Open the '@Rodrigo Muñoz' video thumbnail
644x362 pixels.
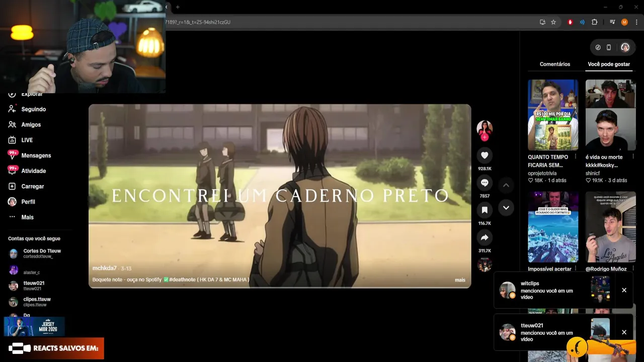pos(610,227)
